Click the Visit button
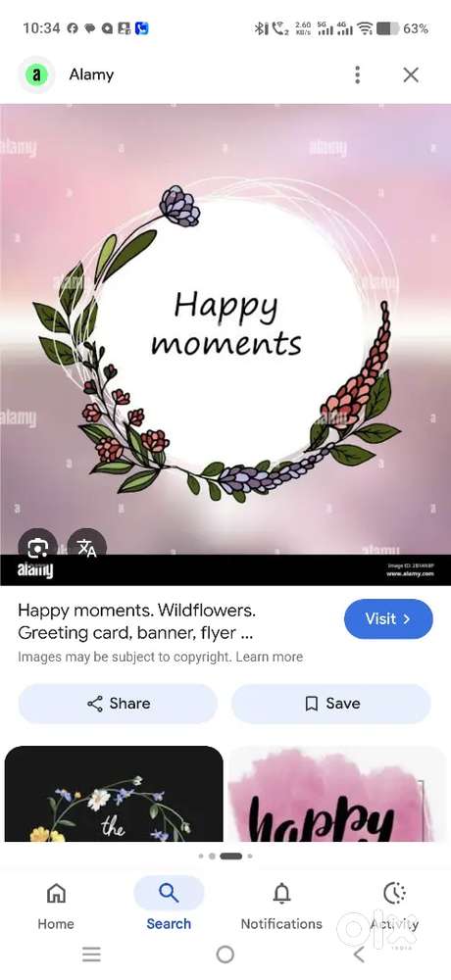The height and width of the screenshot is (980, 451). coord(388,618)
